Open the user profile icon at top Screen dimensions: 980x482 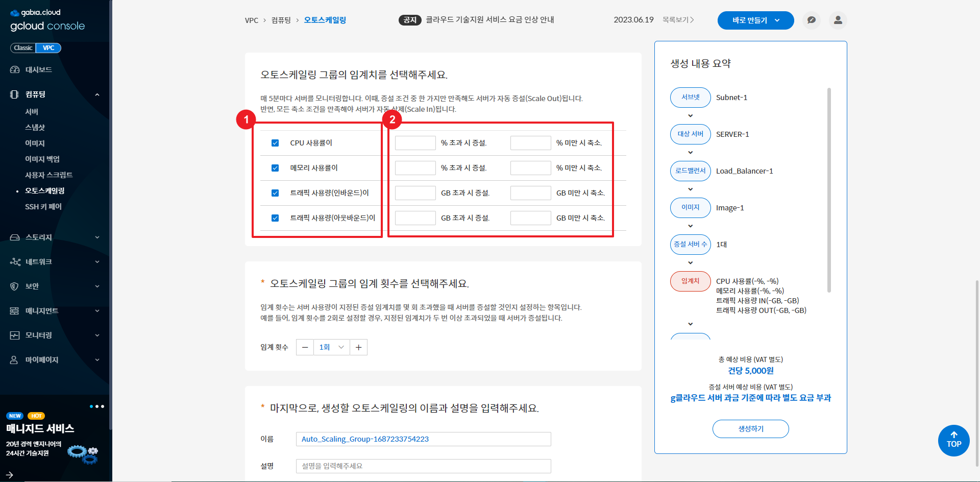(838, 20)
